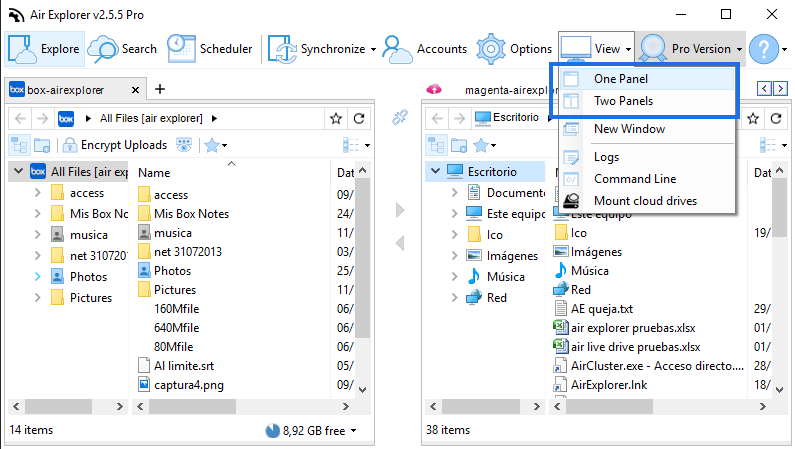795x449 pixels.
Task: Go back in right panel navigation
Action: (438, 119)
